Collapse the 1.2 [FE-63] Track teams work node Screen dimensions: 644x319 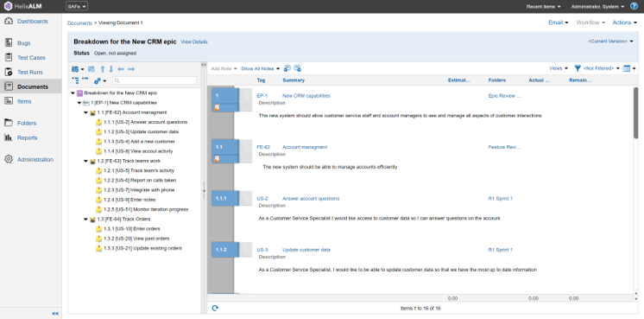coord(85,161)
